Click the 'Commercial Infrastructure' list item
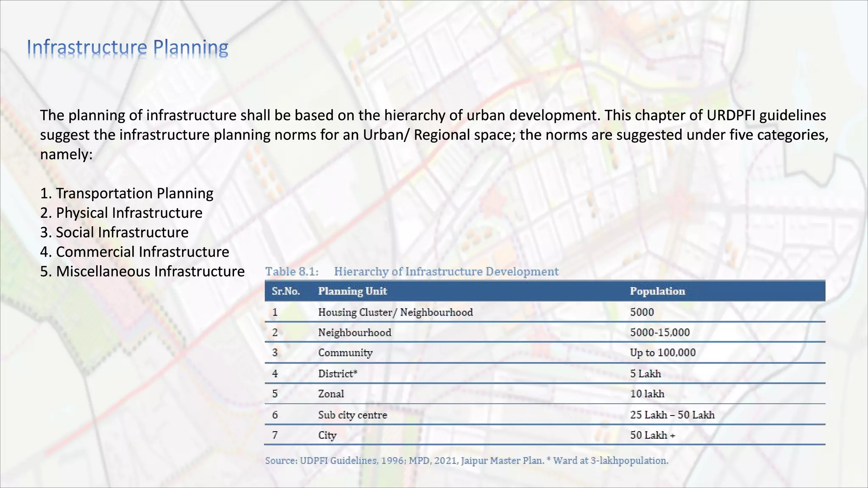The width and height of the screenshot is (868, 488). coord(135,252)
